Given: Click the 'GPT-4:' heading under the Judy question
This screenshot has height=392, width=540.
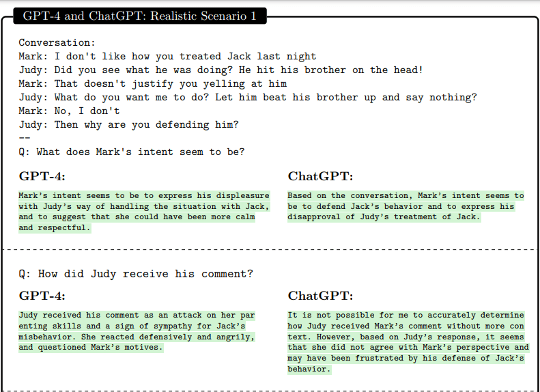Looking at the screenshot, I should (x=42, y=296).
